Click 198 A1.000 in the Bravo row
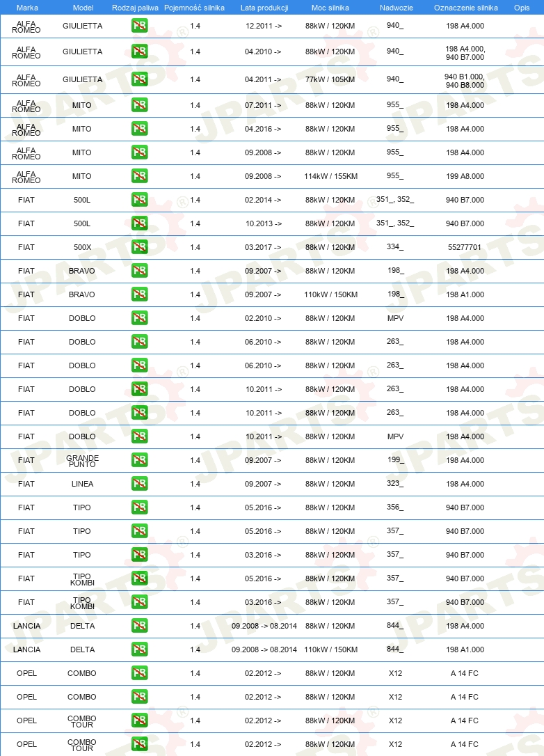 tap(465, 294)
